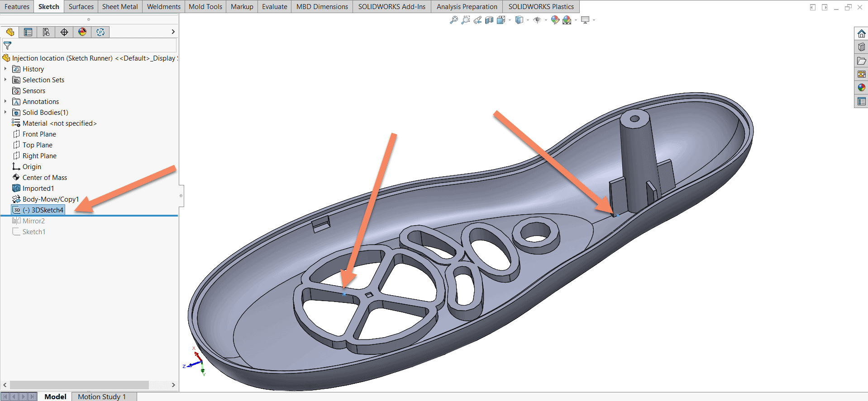Activate the Section View icon

[x=489, y=20]
